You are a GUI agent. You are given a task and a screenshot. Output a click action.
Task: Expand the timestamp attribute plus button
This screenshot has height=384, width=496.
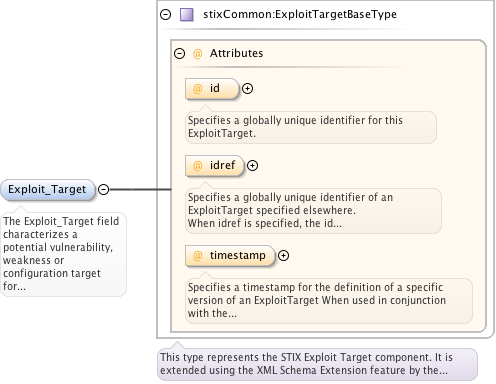(x=283, y=256)
